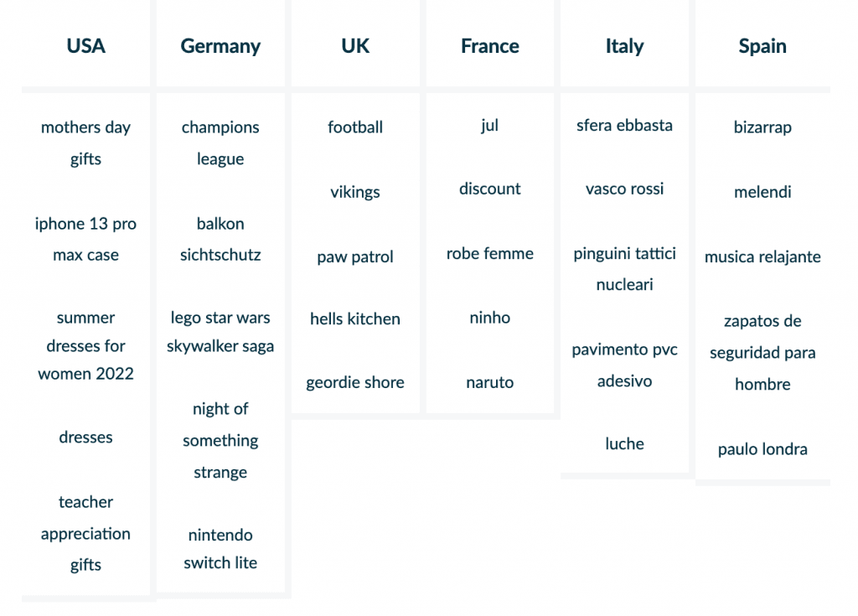Select the Italy column header
The width and height of the screenshot is (858, 616).
coord(624,46)
